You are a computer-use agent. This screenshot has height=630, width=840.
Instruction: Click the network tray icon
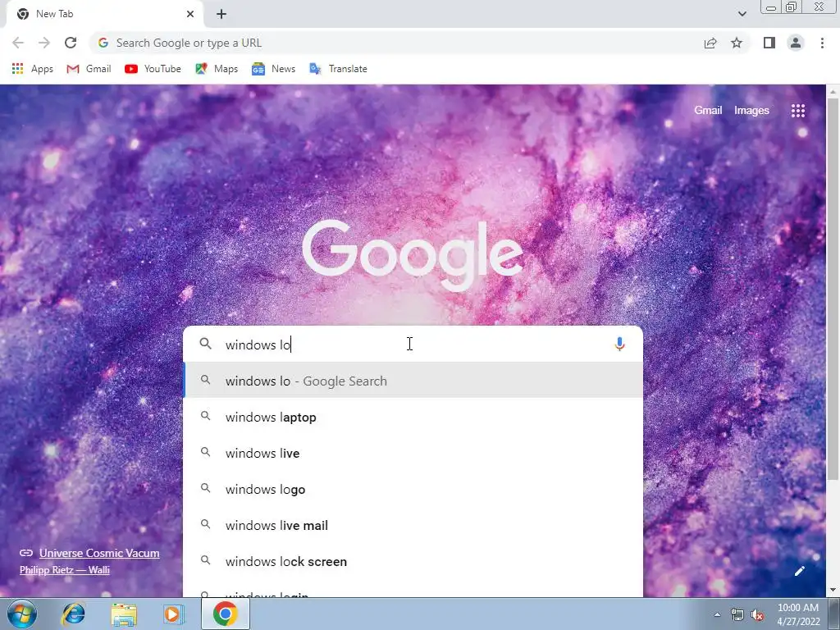[737, 614]
